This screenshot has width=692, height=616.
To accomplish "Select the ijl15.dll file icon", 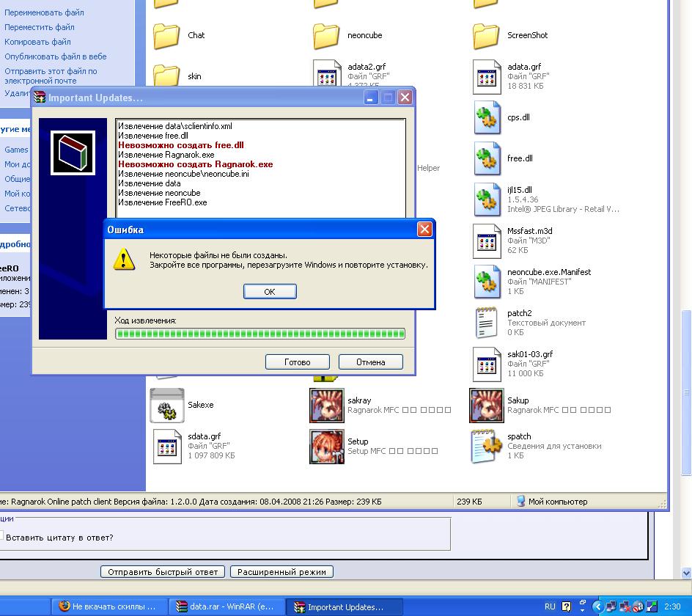I will coord(487,199).
